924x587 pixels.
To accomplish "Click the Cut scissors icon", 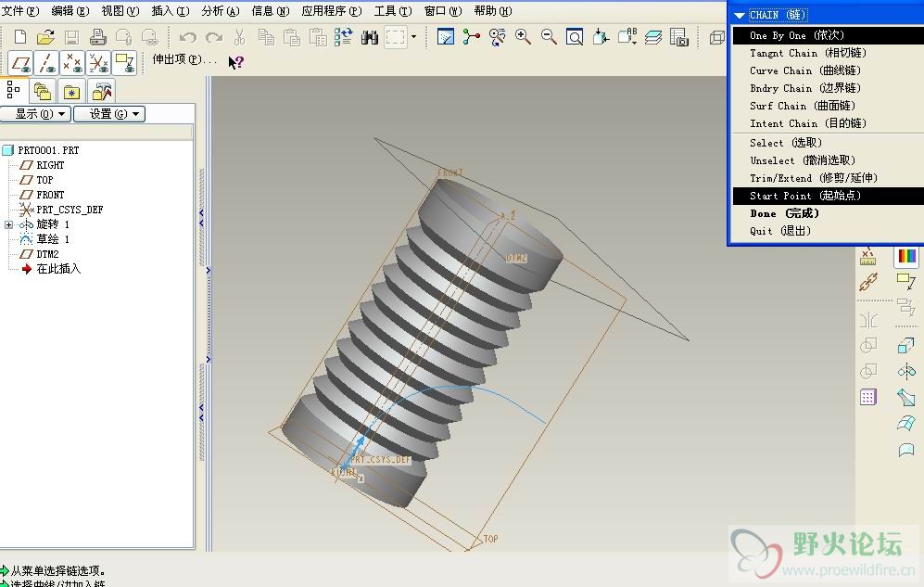I will coord(239,37).
